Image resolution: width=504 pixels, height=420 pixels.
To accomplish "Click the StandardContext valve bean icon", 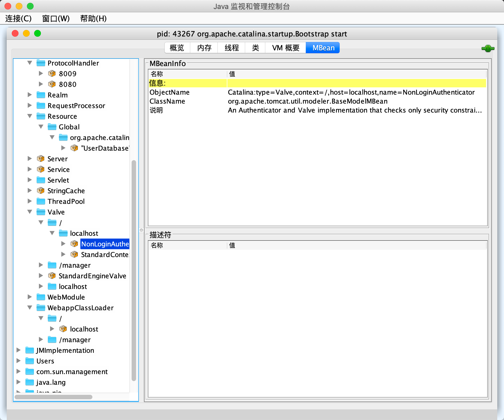I will click(74, 255).
